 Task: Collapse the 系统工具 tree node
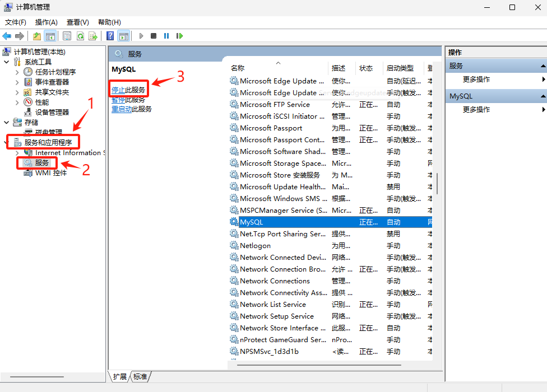coord(6,62)
